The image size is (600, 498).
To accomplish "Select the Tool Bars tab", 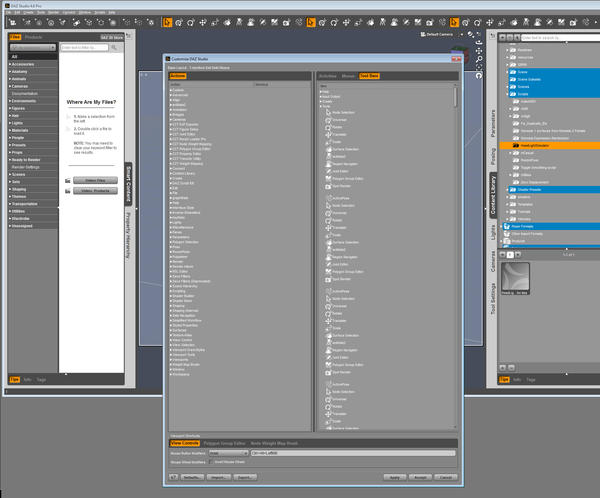I will click(369, 76).
